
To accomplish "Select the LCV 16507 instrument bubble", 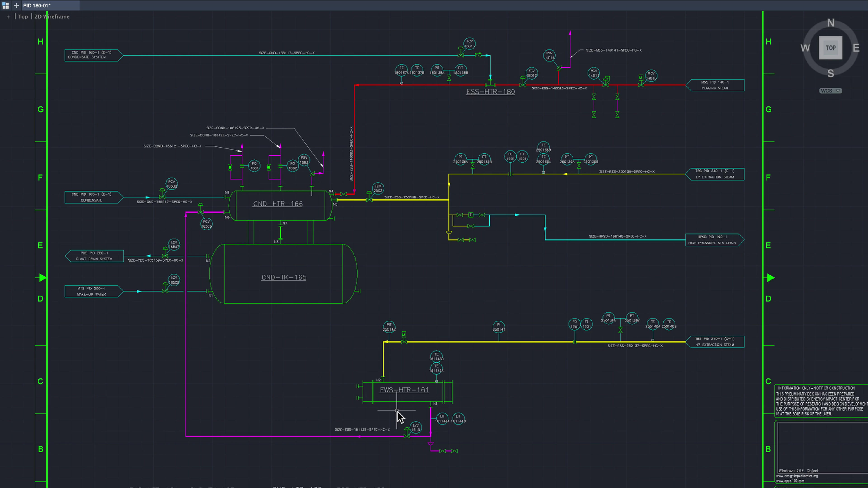I will pyautogui.click(x=174, y=244).
